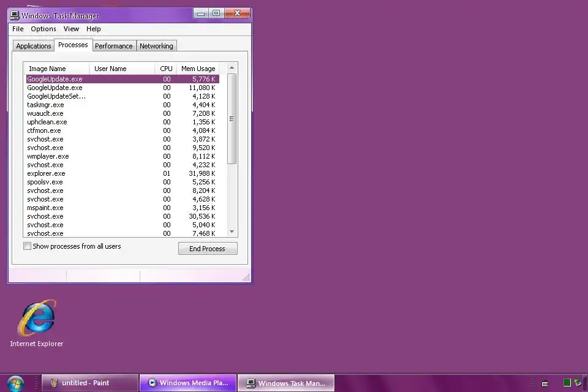Open the Options menu

[x=43, y=29]
